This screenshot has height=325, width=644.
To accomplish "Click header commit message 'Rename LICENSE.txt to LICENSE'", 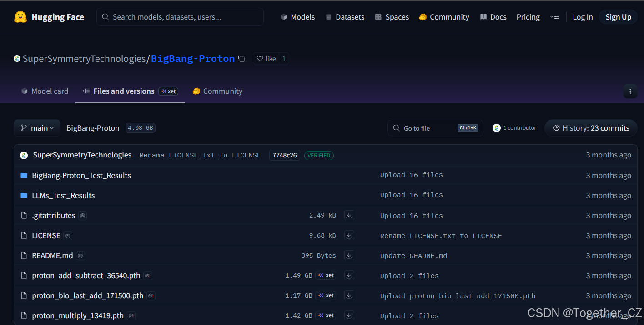I will point(200,155).
